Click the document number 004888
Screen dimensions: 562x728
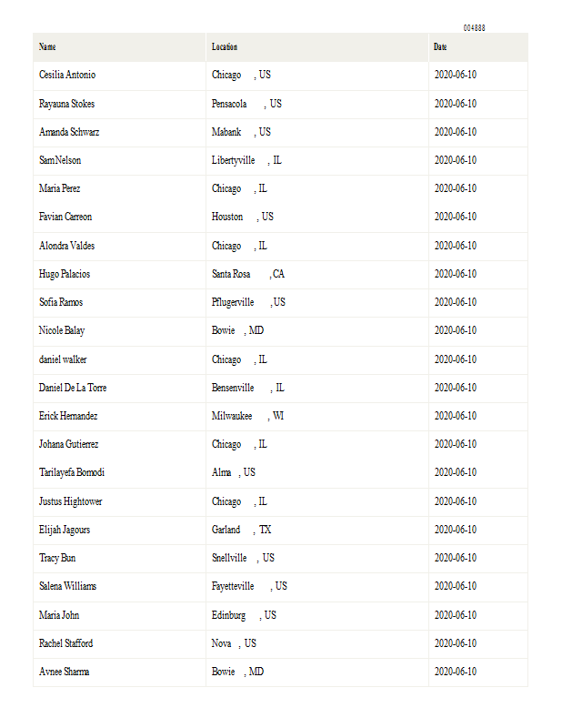(x=474, y=28)
